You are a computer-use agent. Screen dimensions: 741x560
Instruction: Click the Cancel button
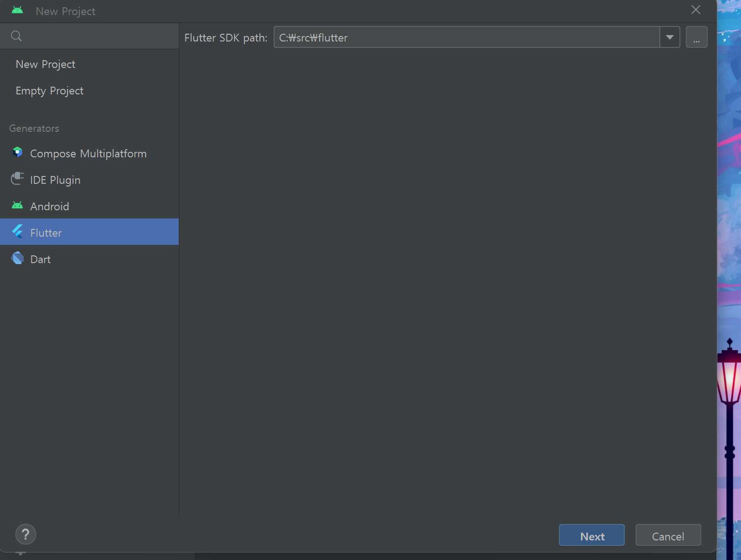pos(668,535)
